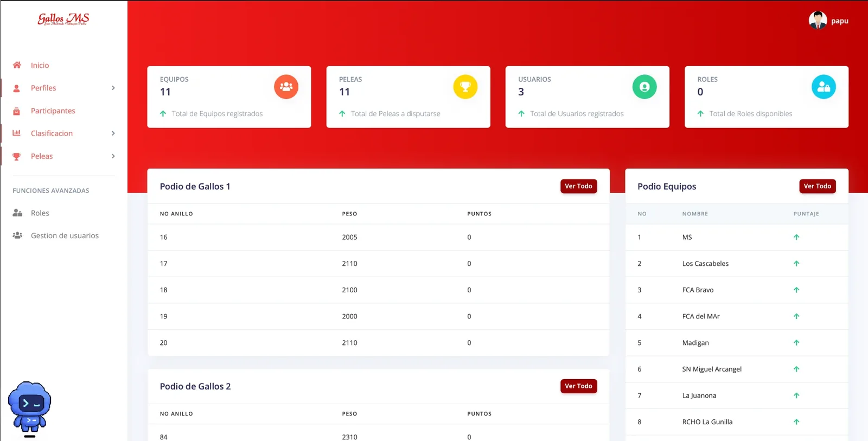868x441 pixels.
Task: Click the Total de Peleas a disputarse text
Action: (395, 114)
